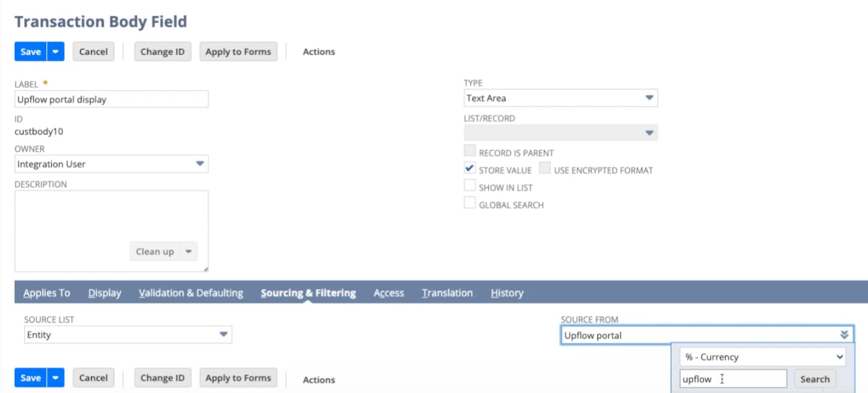868x393 pixels.
Task: Click the ID value 'custbody10'
Action: tap(39, 131)
